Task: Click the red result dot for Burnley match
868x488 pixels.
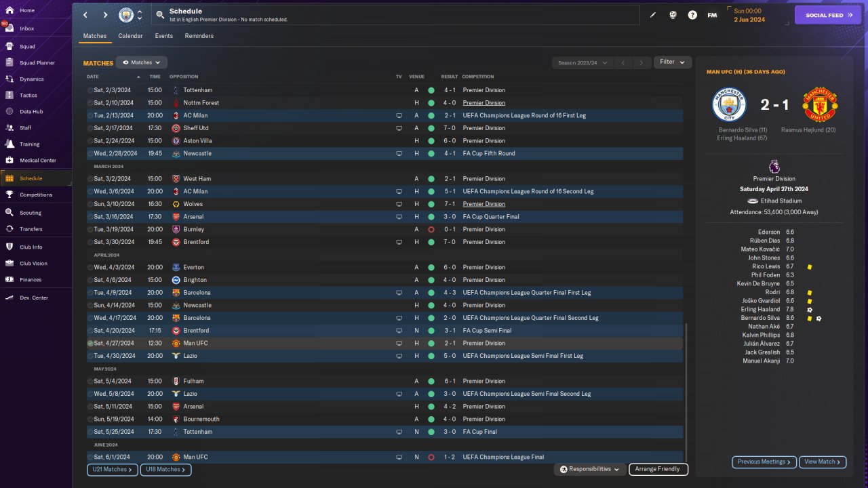Action: click(431, 229)
